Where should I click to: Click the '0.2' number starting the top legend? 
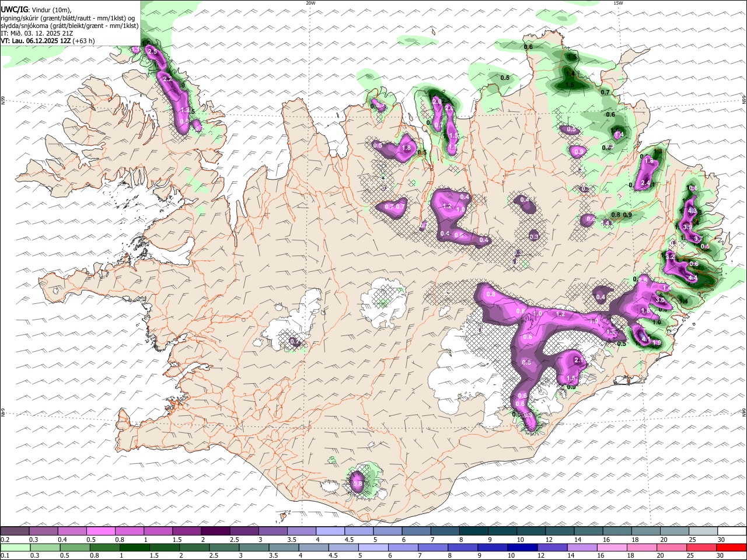point(5,540)
